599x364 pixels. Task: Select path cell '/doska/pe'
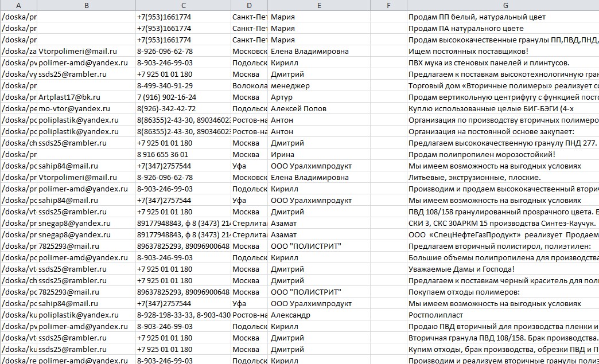[x=18, y=108]
